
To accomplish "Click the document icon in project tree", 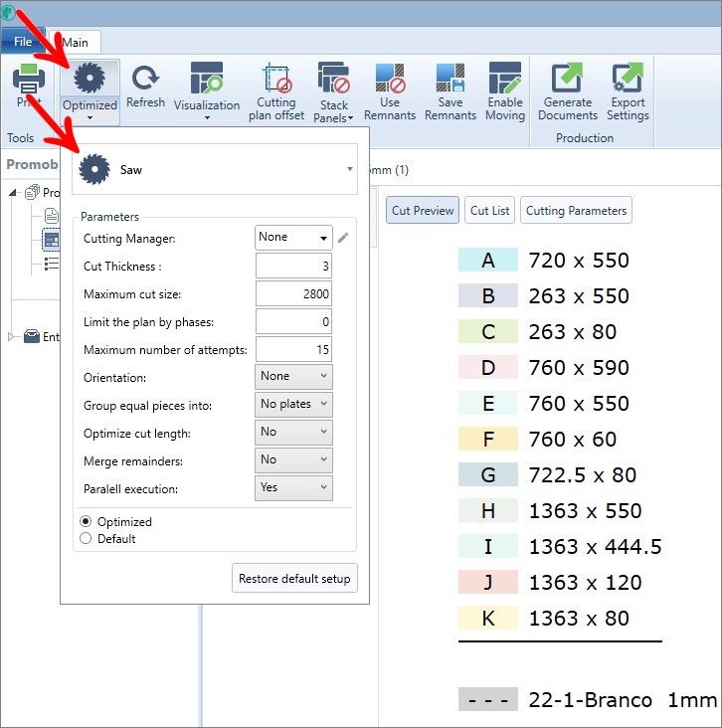I will tap(51, 216).
